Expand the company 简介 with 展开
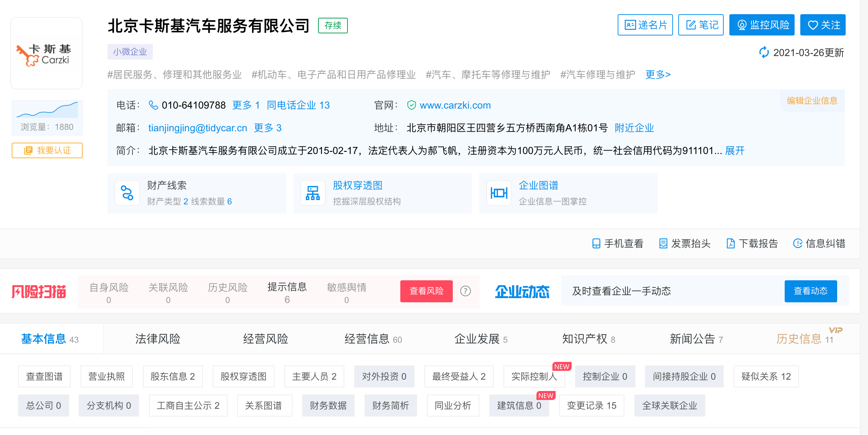The image size is (868, 435). (x=735, y=151)
